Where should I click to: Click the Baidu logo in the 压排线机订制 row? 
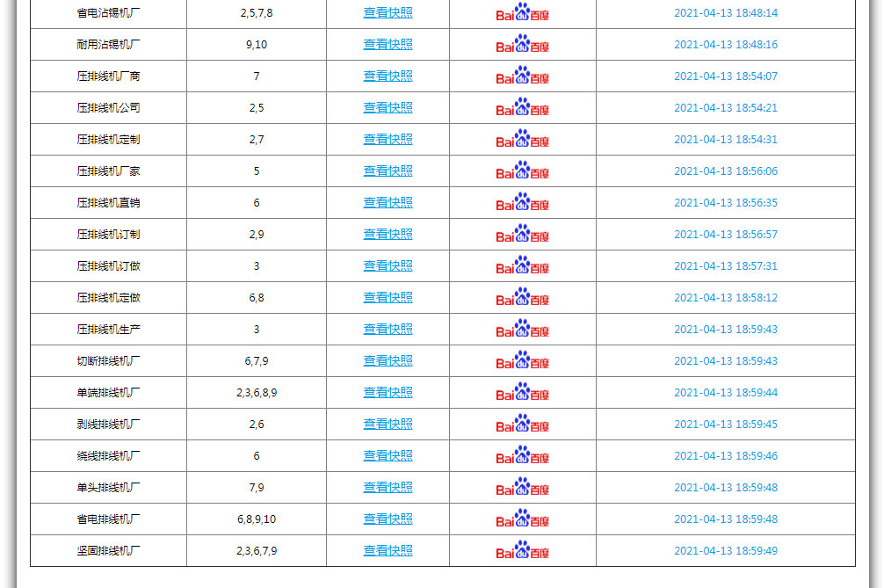tap(522, 234)
